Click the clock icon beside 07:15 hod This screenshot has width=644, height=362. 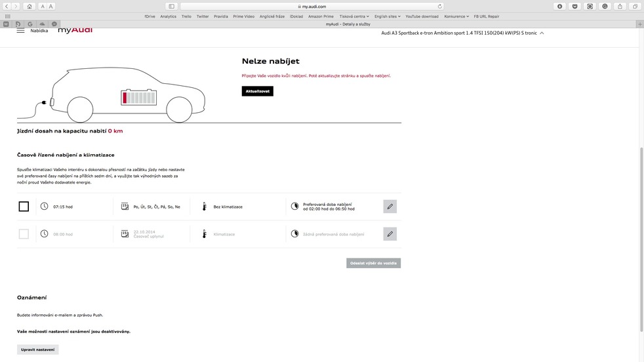pos(45,207)
